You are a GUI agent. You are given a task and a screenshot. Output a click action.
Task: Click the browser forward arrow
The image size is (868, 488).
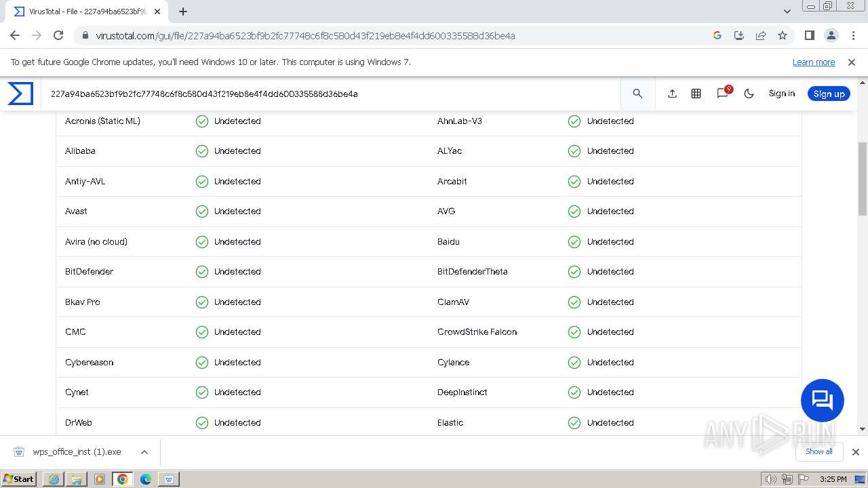[x=37, y=35]
